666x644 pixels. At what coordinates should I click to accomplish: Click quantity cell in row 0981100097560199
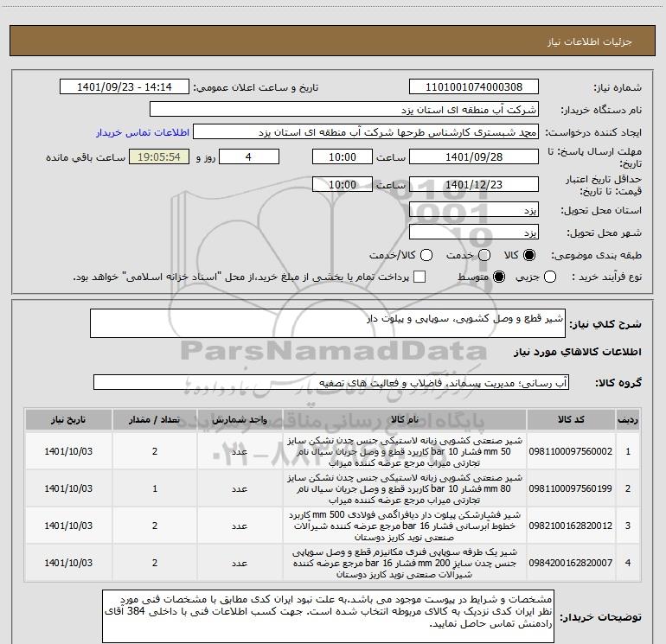[x=155, y=488]
